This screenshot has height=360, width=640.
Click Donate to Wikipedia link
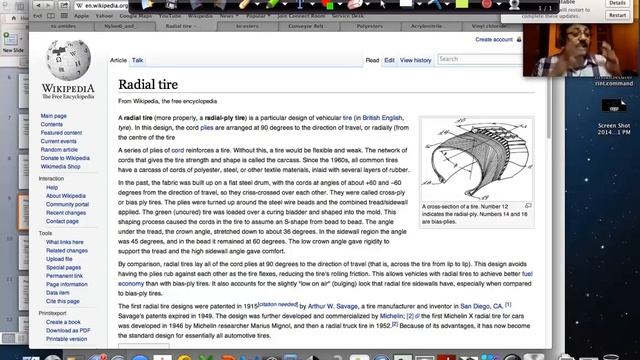click(65, 158)
